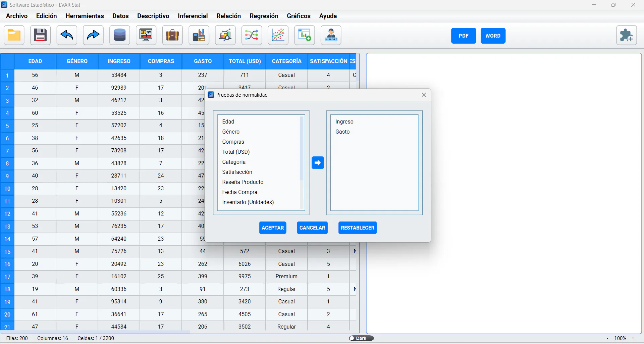
Task: Select Satisfacción in the variable list
Action: point(237,172)
